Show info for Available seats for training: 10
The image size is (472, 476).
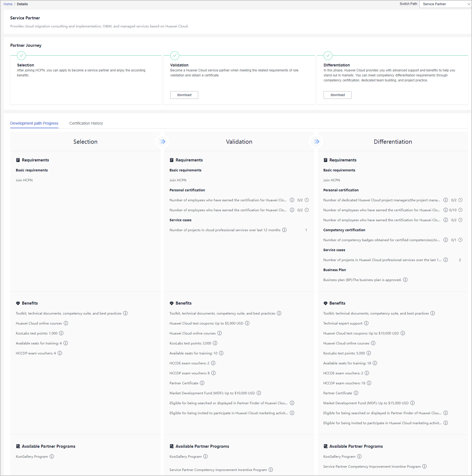pos(221,353)
